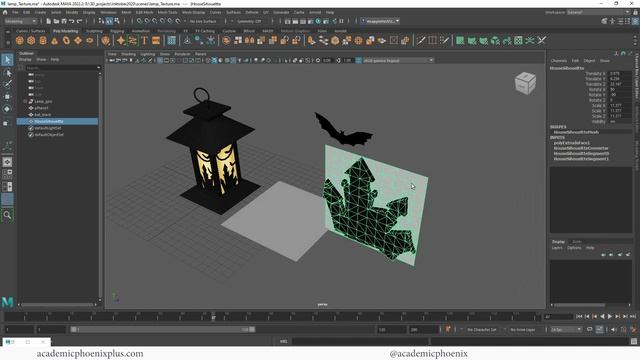Switch to the Sculpting shelf tab
This screenshot has width=640, height=360.
click(94, 31)
